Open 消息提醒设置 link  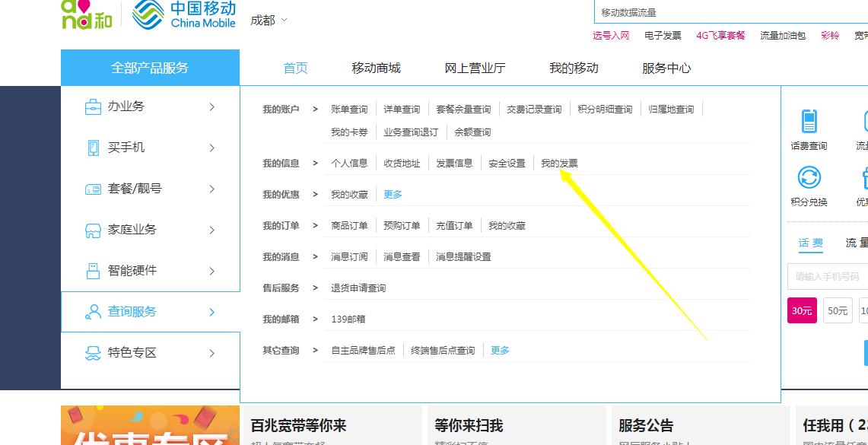(x=463, y=257)
